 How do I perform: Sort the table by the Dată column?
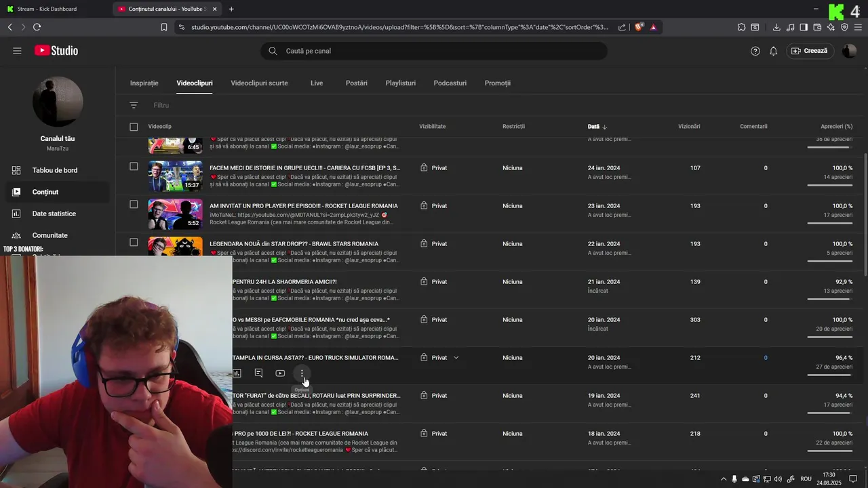(597, 127)
